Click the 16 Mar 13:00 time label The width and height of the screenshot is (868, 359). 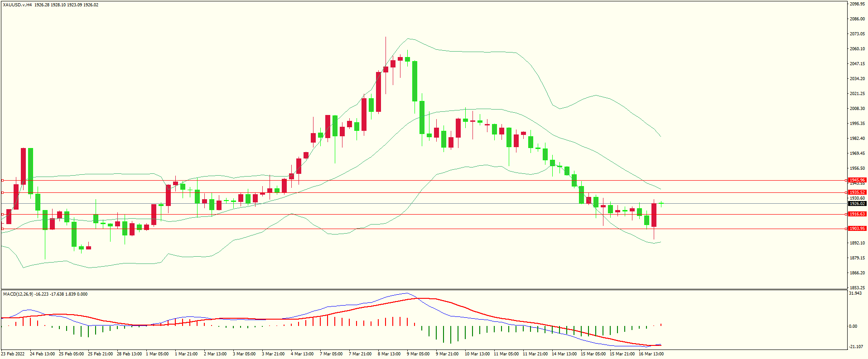click(651, 354)
